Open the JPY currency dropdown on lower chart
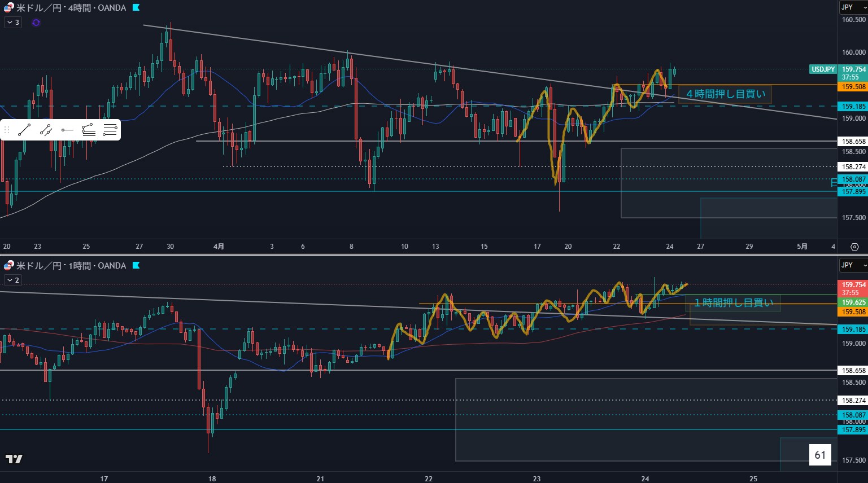This screenshot has height=483, width=868. 853,265
